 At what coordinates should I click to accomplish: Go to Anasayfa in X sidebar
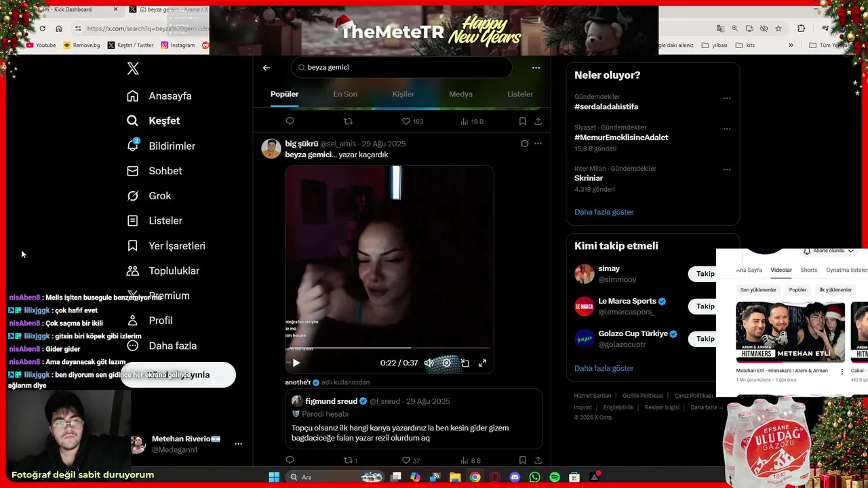pyautogui.click(x=159, y=96)
